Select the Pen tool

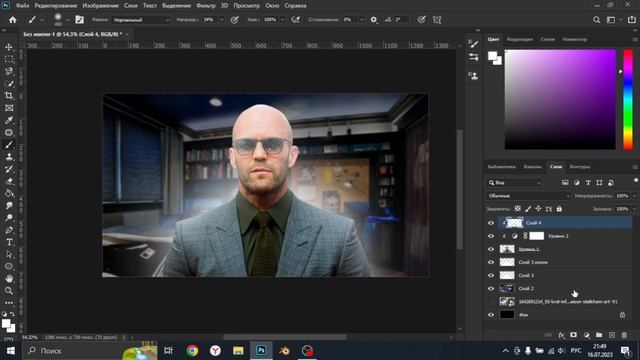[x=9, y=230]
